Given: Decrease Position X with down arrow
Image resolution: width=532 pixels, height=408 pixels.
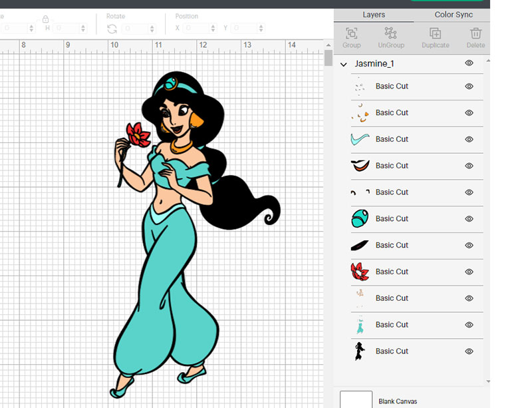Looking at the screenshot, I should click(213, 31).
